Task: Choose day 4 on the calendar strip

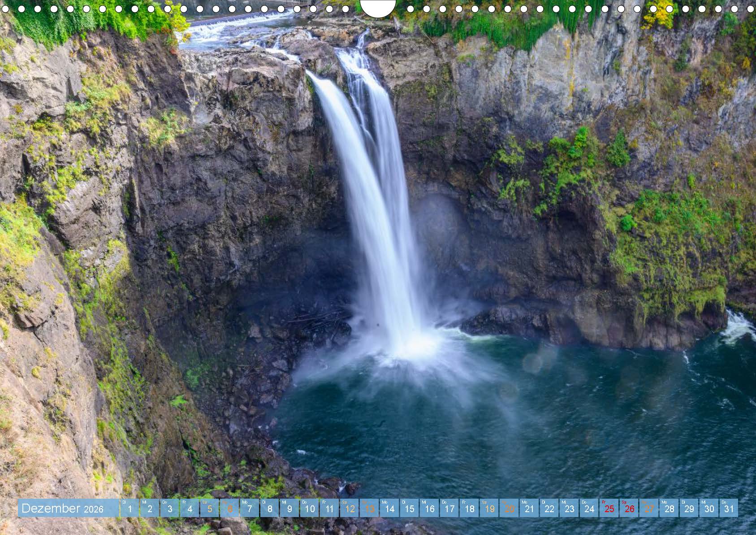Action: click(x=190, y=508)
